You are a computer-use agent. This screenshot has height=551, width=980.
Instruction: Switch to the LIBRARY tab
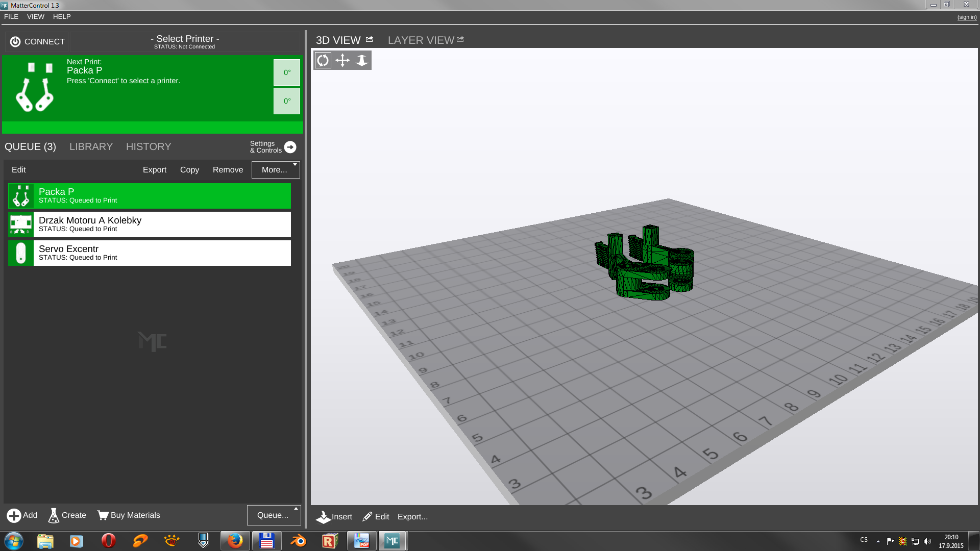[91, 147]
